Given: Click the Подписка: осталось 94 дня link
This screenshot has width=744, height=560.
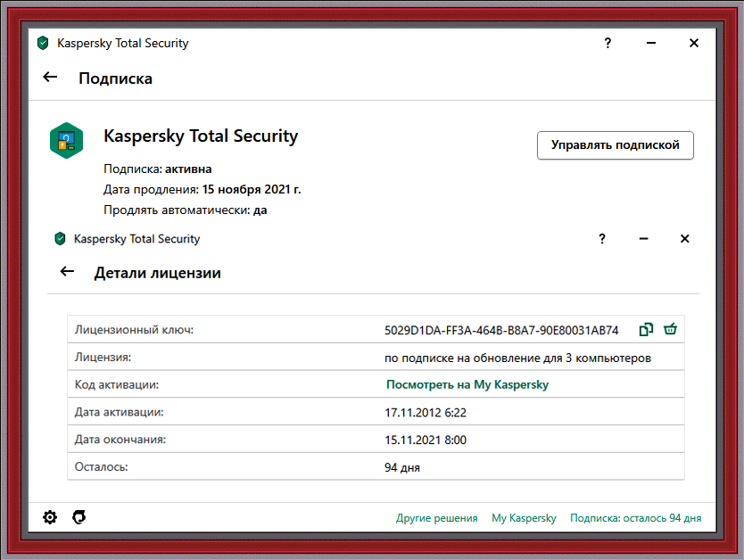Looking at the screenshot, I should (635, 518).
